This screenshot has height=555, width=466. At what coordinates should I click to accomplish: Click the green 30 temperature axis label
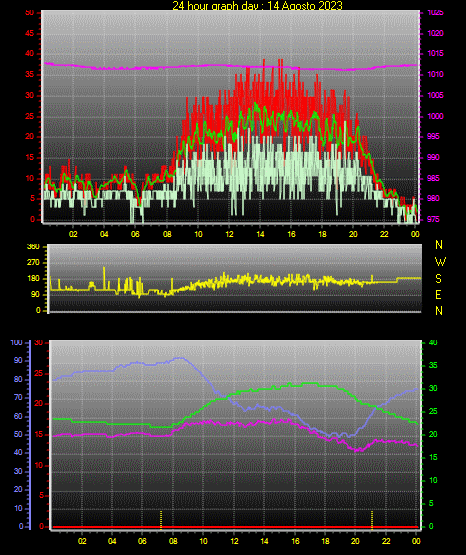pyautogui.click(x=433, y=388)
